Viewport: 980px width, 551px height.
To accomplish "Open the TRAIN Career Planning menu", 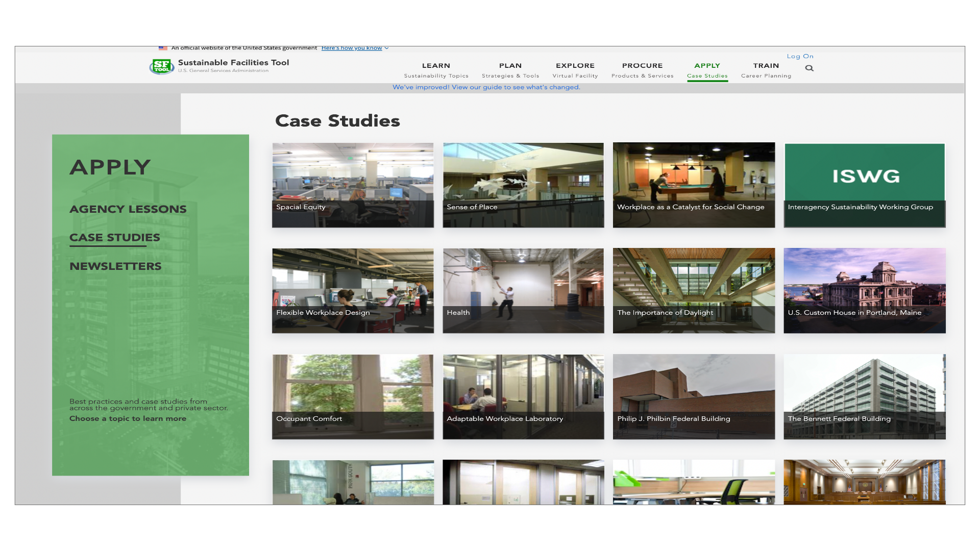I will click(766, 70).
